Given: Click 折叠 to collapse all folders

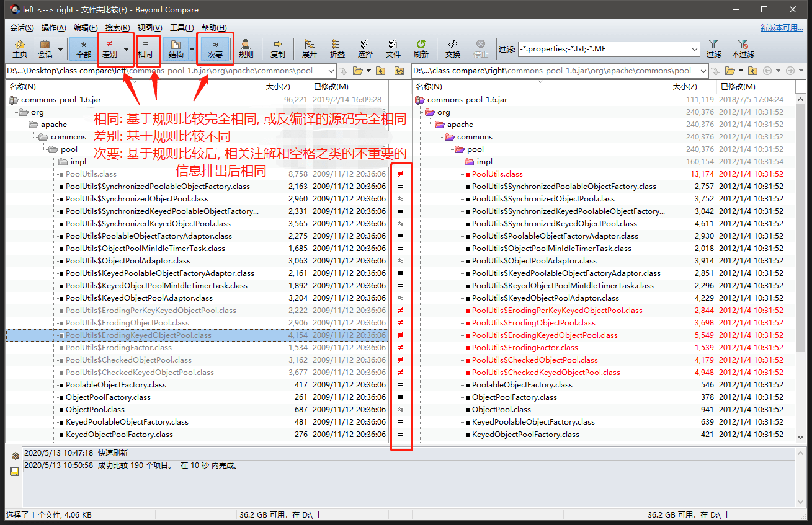Looking at the screenshot, I should (337, 49).
